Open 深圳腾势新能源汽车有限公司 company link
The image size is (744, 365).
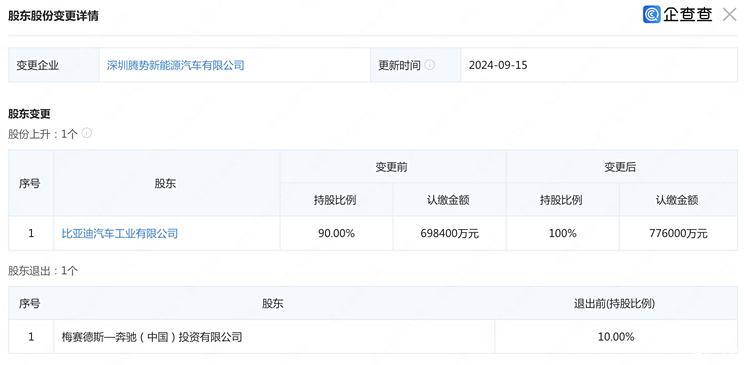pos(175,65)
